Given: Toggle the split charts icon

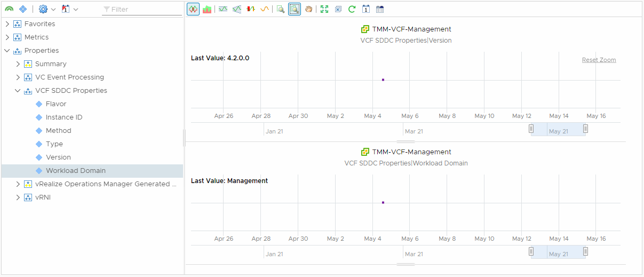Looking at the screenshot, I should (193, 9).
